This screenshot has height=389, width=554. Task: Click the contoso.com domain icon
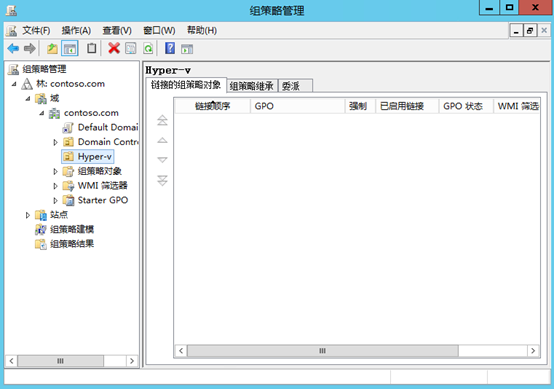pyautogui.click(x=54, y=113)
